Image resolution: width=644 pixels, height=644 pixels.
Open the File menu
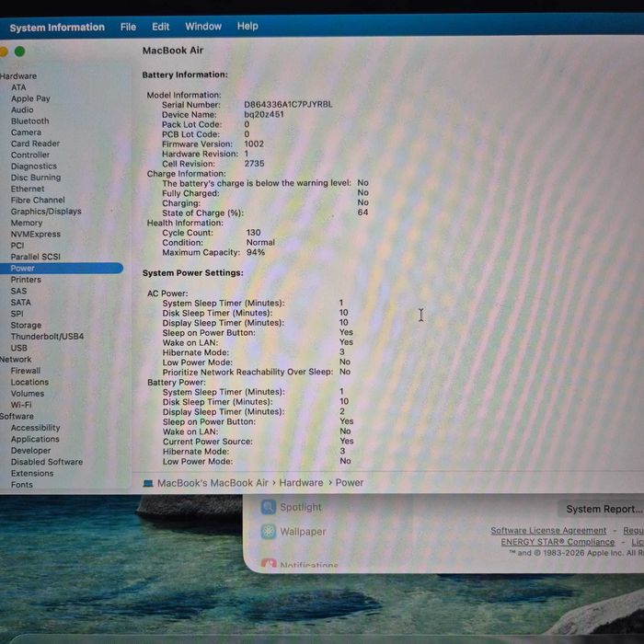(128, 27)
